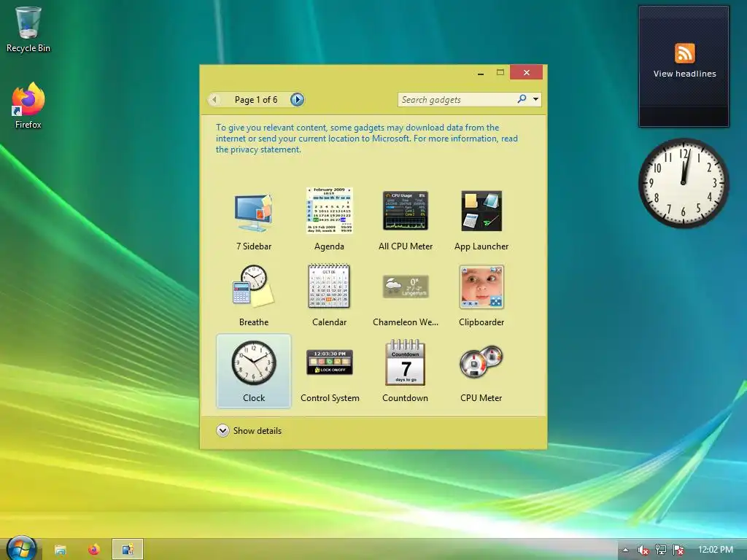The height and width of the screenshot is (560, 747).
Task: Open the Action Center flag icon
Action: click(x=678, y=550)
